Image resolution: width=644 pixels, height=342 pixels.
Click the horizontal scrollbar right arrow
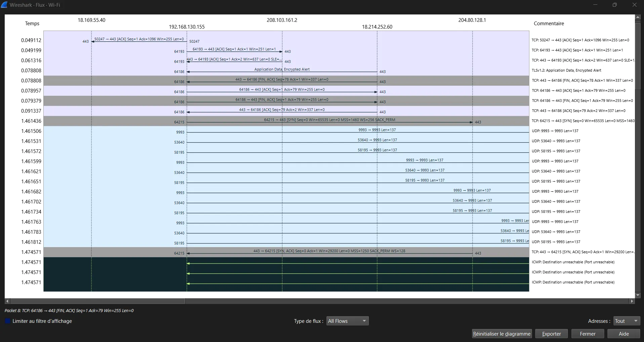point(632,301)
